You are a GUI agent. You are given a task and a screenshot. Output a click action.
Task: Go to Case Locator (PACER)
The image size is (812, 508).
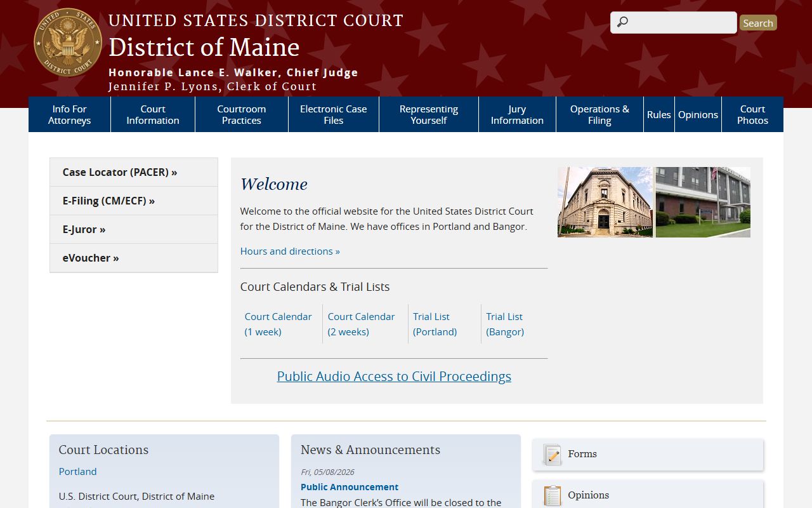(x=134, y=172)
